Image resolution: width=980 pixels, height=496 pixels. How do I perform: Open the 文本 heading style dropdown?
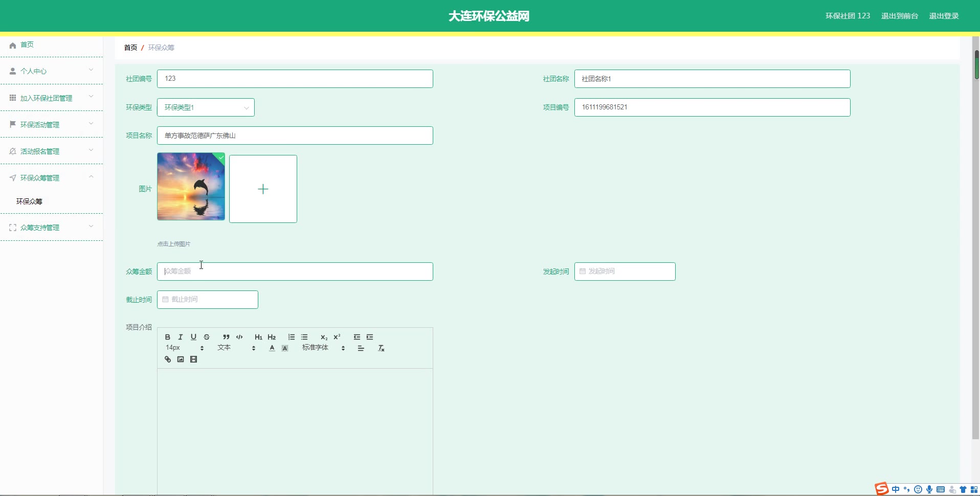236,348
